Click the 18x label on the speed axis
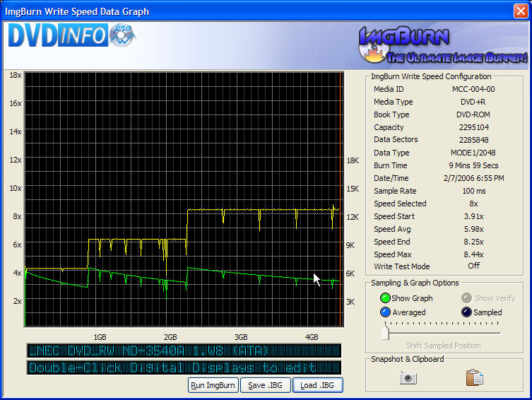532x400 pixels. 16,75
